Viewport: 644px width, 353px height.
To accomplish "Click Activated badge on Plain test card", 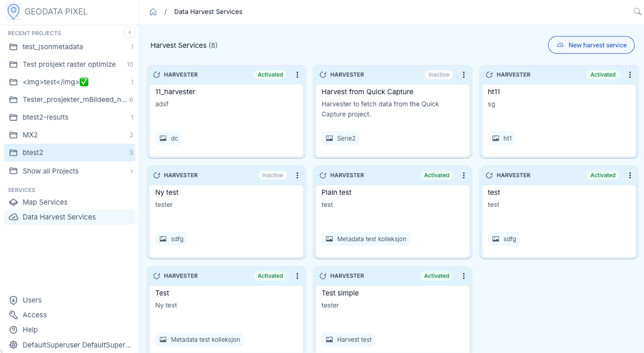I will (437, 175).
